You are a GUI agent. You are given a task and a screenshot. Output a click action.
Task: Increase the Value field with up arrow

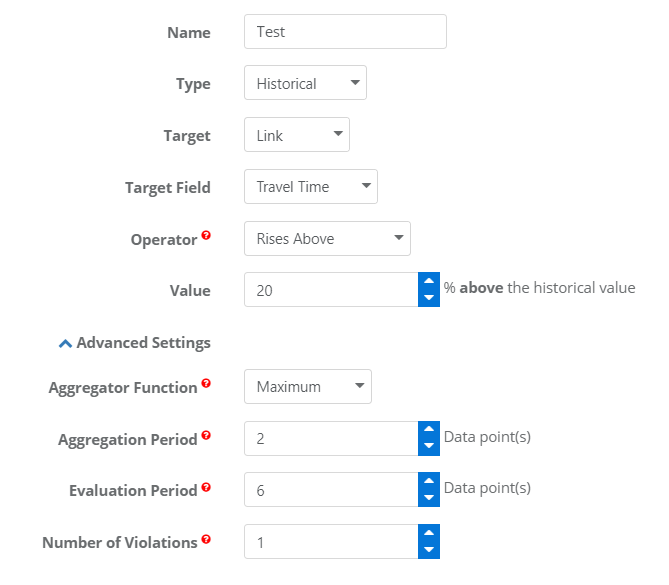tap(429, 281)
